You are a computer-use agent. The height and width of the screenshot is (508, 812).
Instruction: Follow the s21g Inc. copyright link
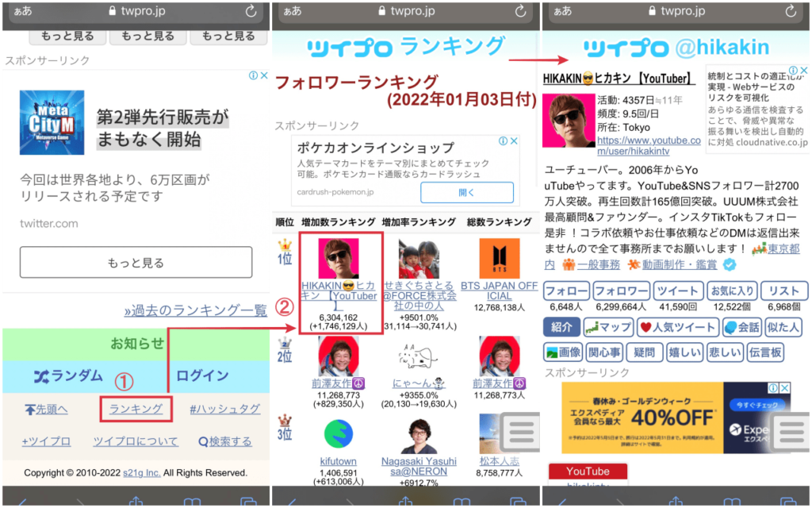142,473
